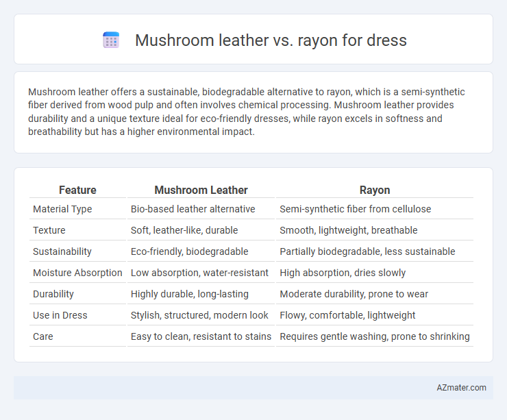Select the 'Durability' row label
Image resolution: width=507 pixels, height=420 pixels.
pos(53,294)
